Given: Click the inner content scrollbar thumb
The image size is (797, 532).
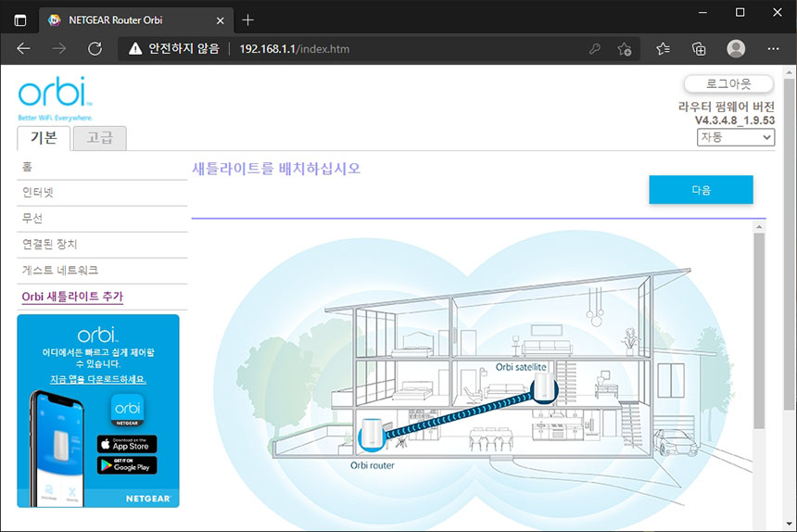Looking at the screenshot, I should point(759,331).
